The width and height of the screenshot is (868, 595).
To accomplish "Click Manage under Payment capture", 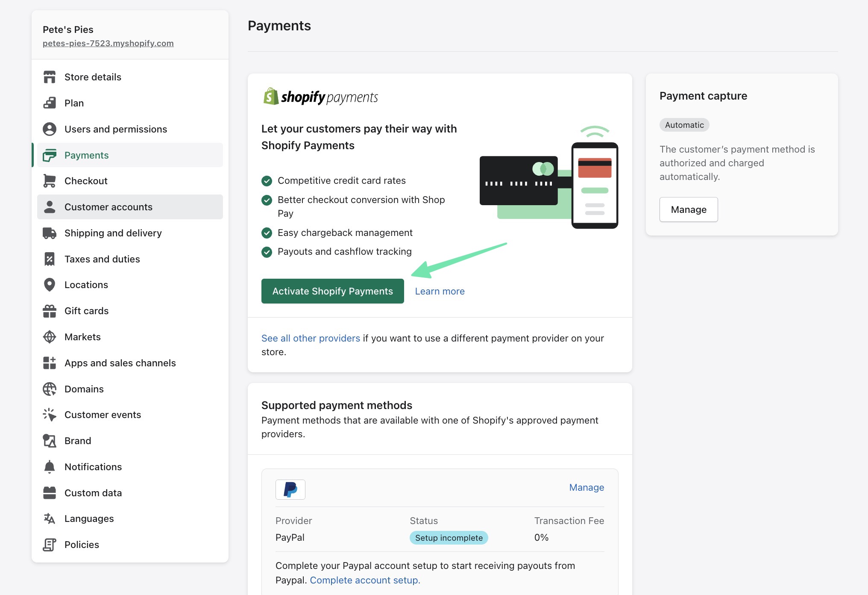I will [688, 209].
